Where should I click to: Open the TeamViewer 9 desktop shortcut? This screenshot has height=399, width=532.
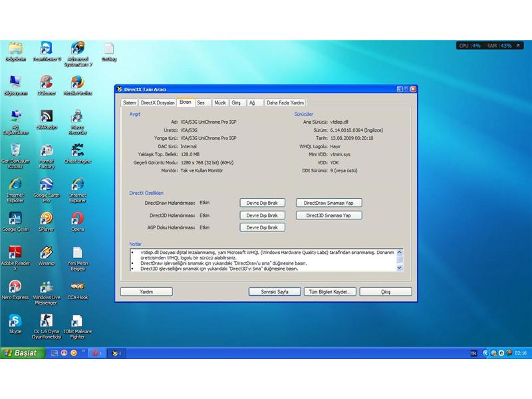coord(47,51)
